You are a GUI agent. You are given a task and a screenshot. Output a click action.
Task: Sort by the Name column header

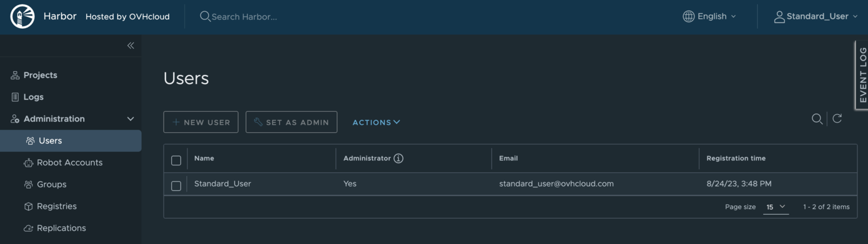[x=204, y=159]
